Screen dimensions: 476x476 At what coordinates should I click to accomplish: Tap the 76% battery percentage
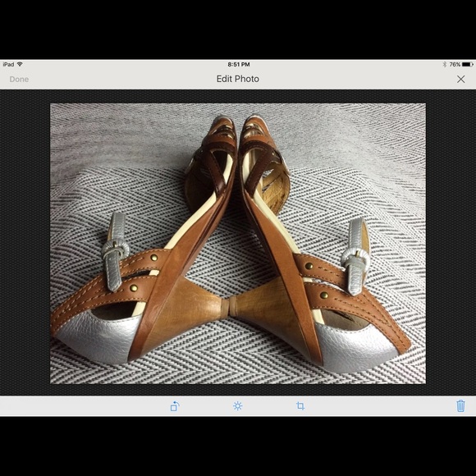click(x=455, y=64)
